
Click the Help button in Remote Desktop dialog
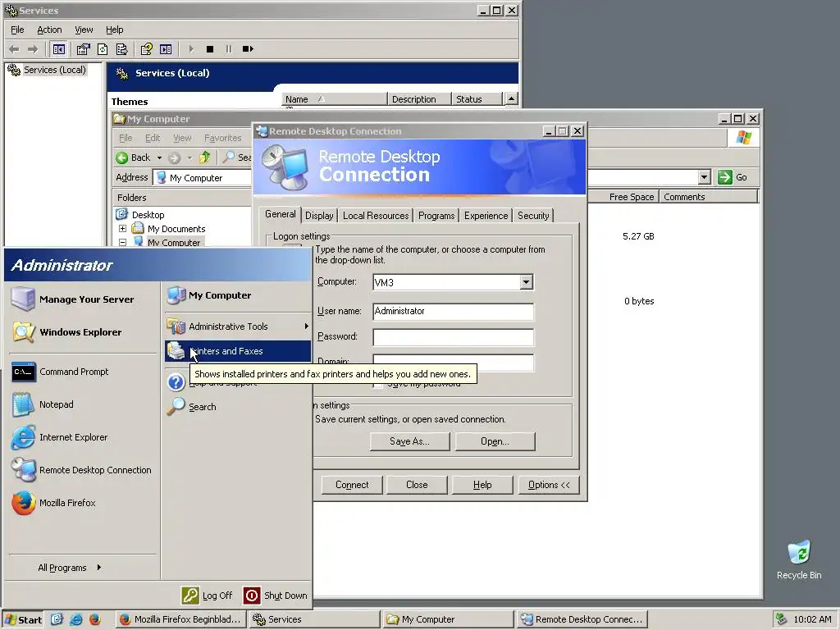click(x=482, y=485)
